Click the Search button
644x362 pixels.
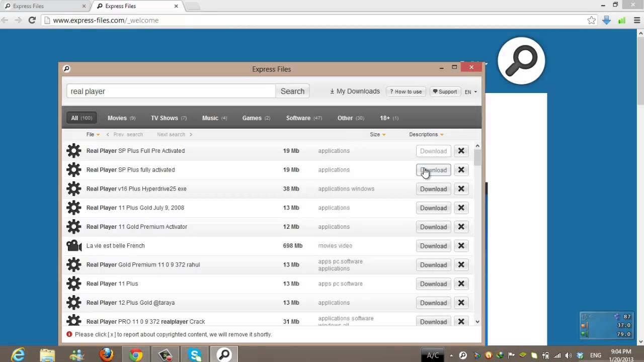[x=292, y=91]
